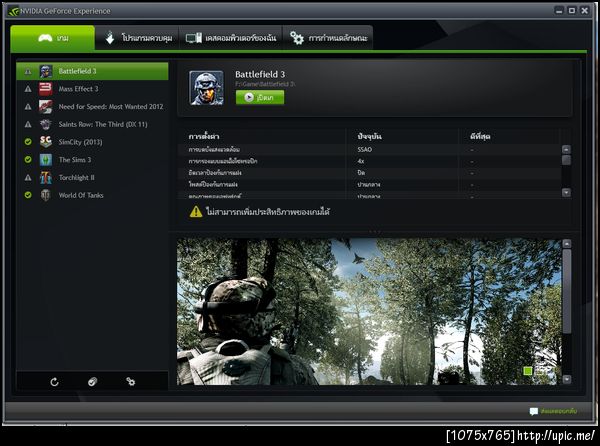Click the SimCity SC game icon
The image size is (600, 446).
click(46, 142)
